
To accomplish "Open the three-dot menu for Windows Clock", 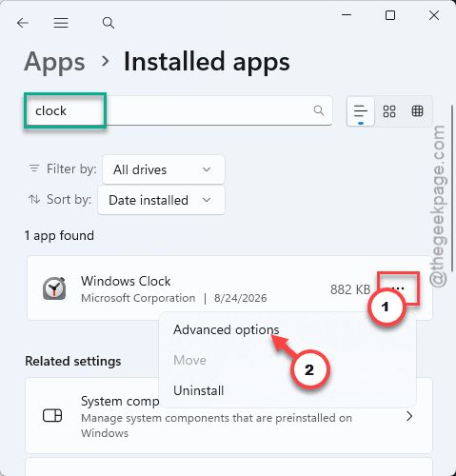I will click(x=398, y=288).
